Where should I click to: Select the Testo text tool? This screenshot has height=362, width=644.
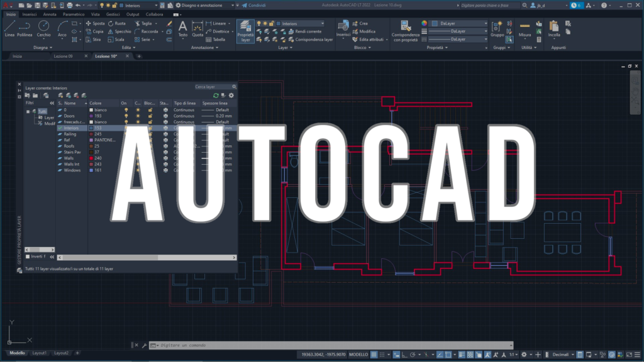tap(183, 29)
